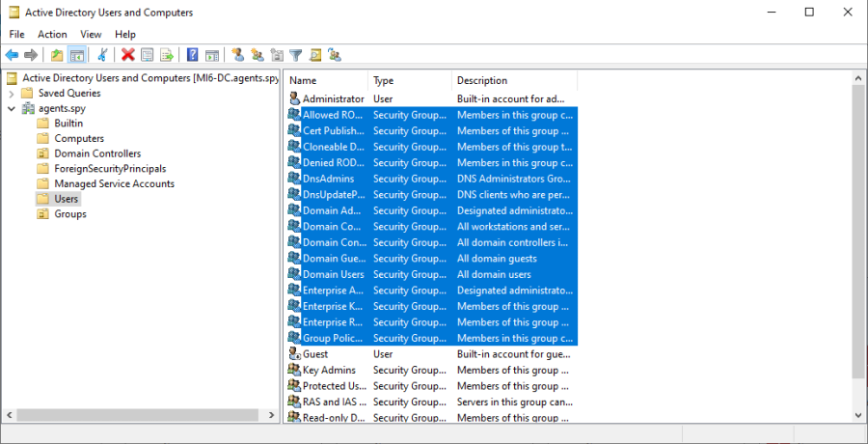Screen dimensions: 868x444
Task: Select the Groups organizational unit
Action: coord(69,214)
